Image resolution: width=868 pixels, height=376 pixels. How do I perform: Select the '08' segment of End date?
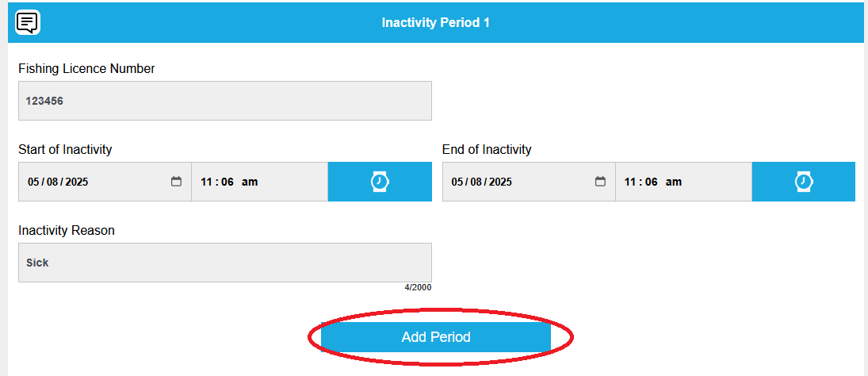tap(476, 182)
